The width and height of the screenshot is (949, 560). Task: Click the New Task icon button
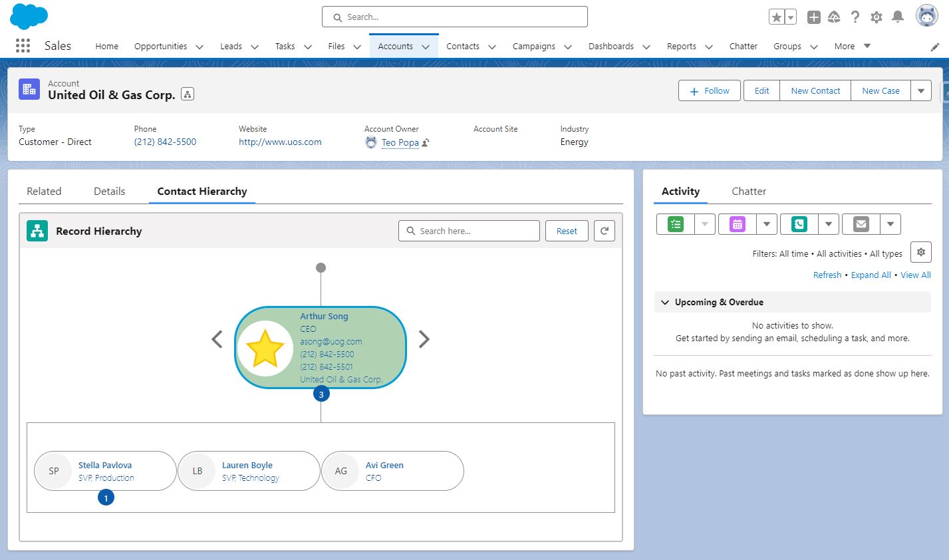point(676,224)
